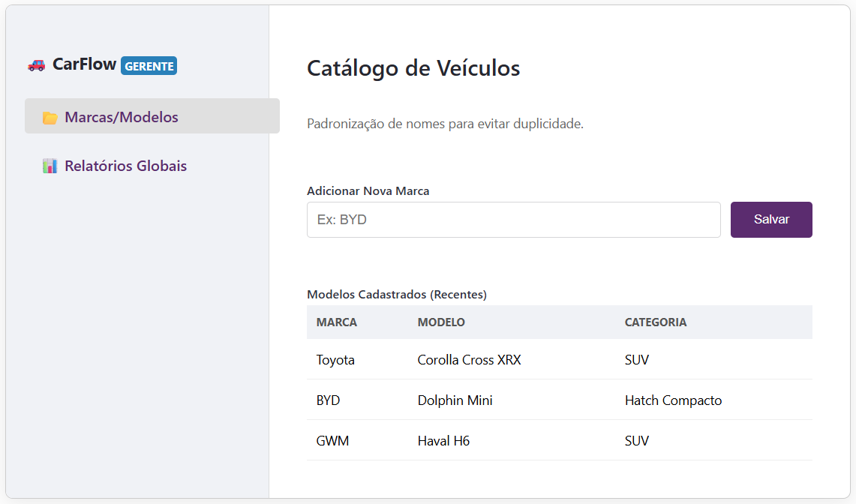Go to the Relatórios Globais section

coord(125,166)
